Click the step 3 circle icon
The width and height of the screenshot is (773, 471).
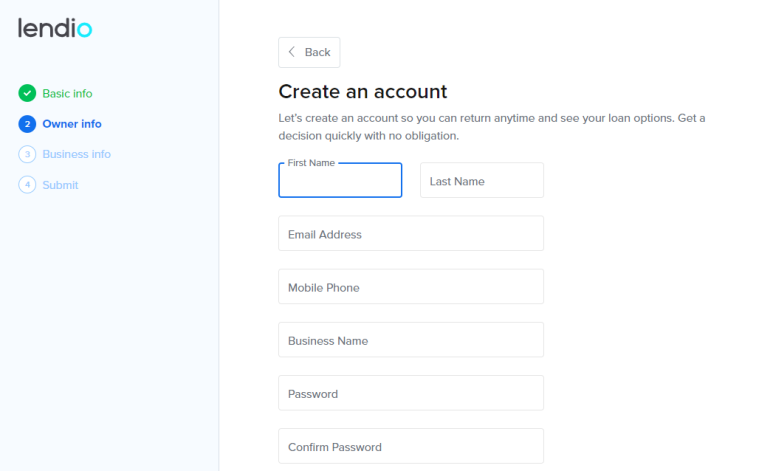click(27, 154)
